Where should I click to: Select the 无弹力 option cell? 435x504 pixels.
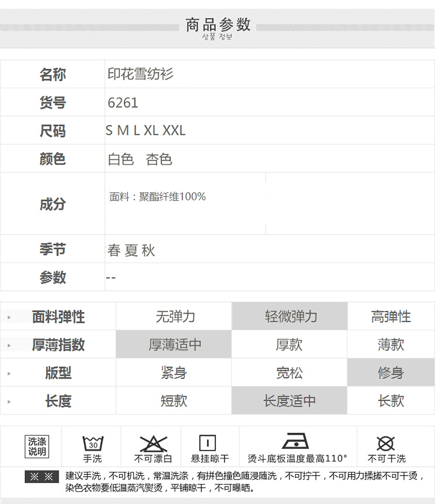[173, 316]
